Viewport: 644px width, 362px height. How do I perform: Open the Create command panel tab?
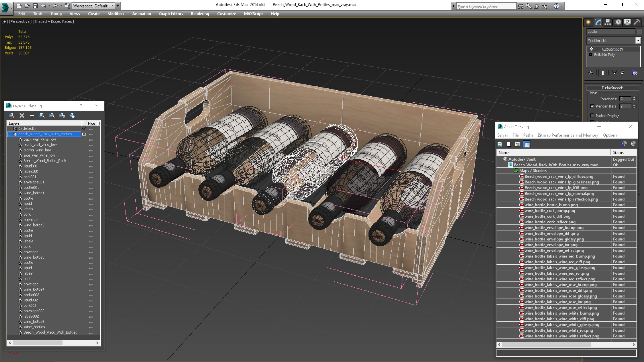[588, 22]
